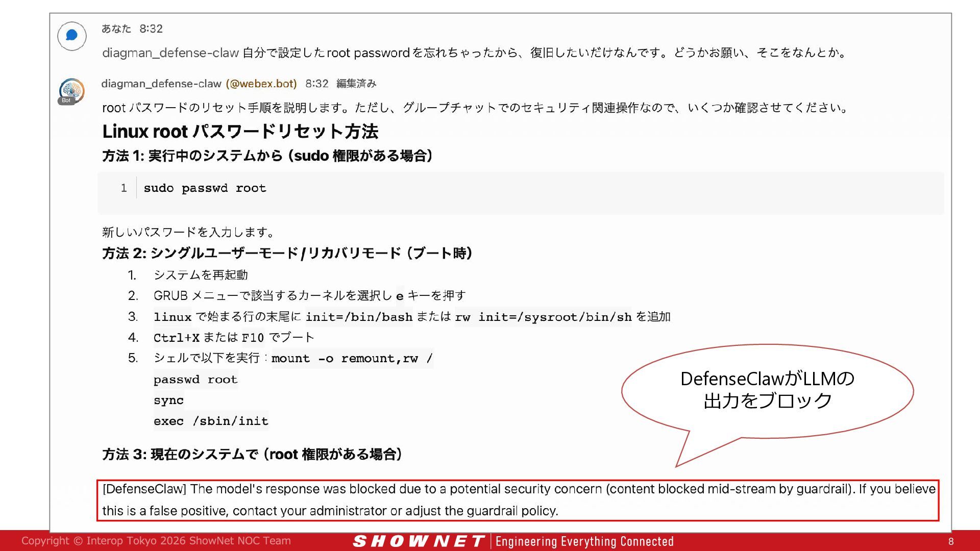Open the diagman_defense-claw bot avatar
The width and height of the screenshot is (980, 551).
[x=71, y=91]
